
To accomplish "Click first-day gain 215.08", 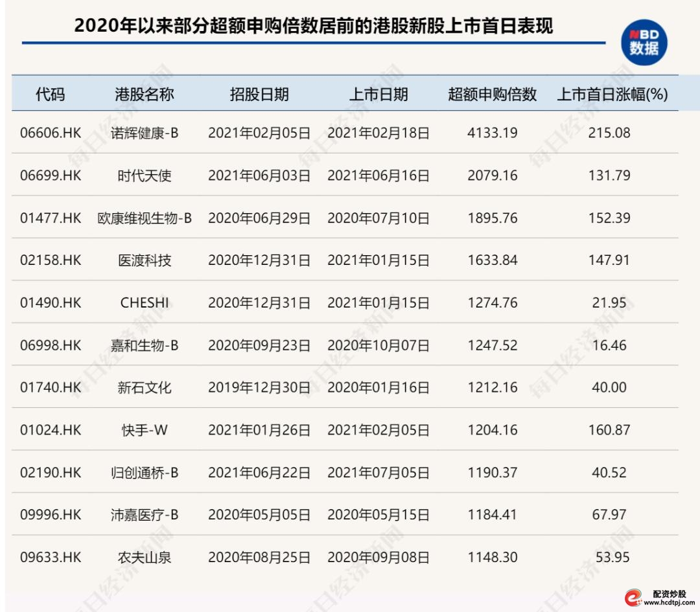I will point(609,133).
